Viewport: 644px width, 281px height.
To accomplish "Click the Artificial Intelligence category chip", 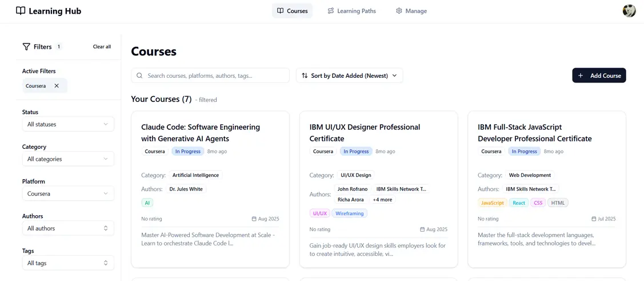I will click(195, 175).
